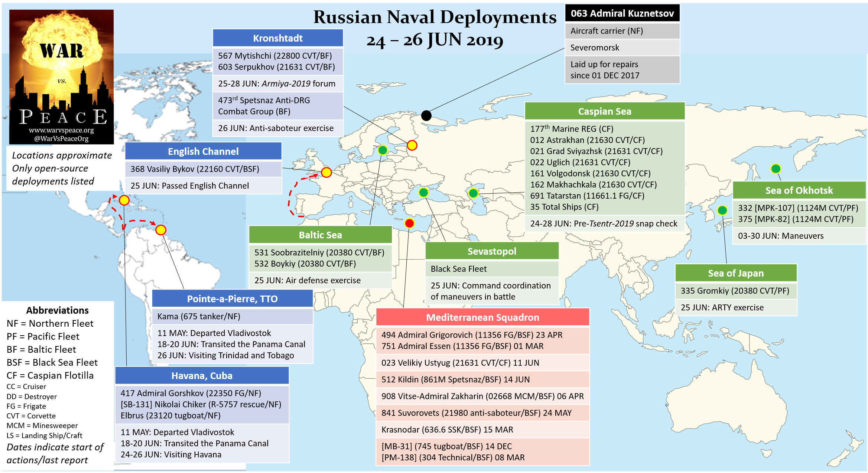Click '023 Velikiy Ustyug (21631 CVT/CF)' row

(482, 363)
